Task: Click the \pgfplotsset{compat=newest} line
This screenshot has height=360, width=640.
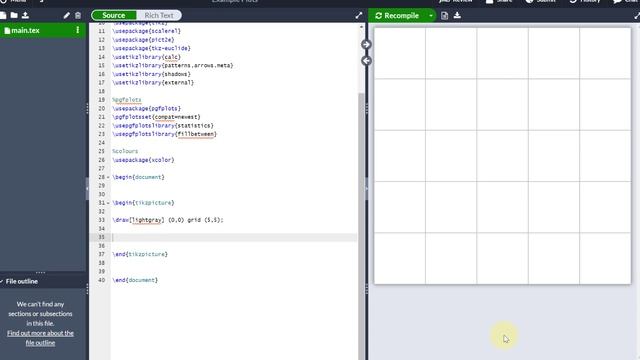Action: (156, 117)
